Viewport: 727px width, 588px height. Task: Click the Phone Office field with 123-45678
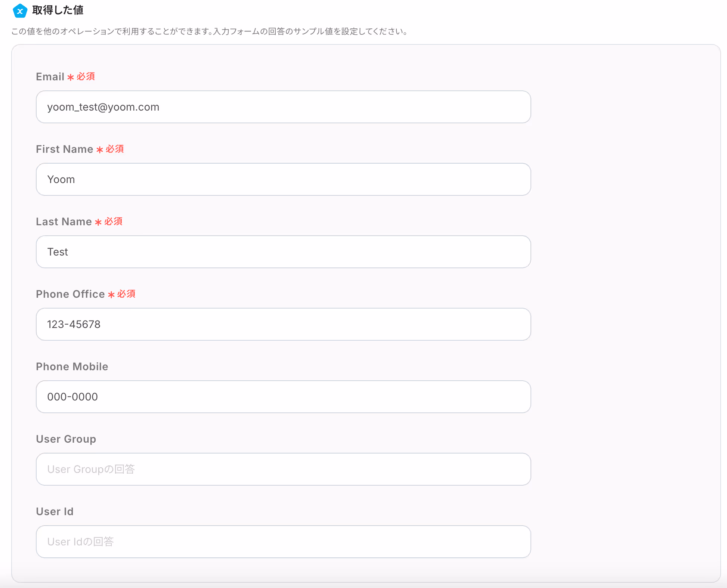(x=283, y=324)
